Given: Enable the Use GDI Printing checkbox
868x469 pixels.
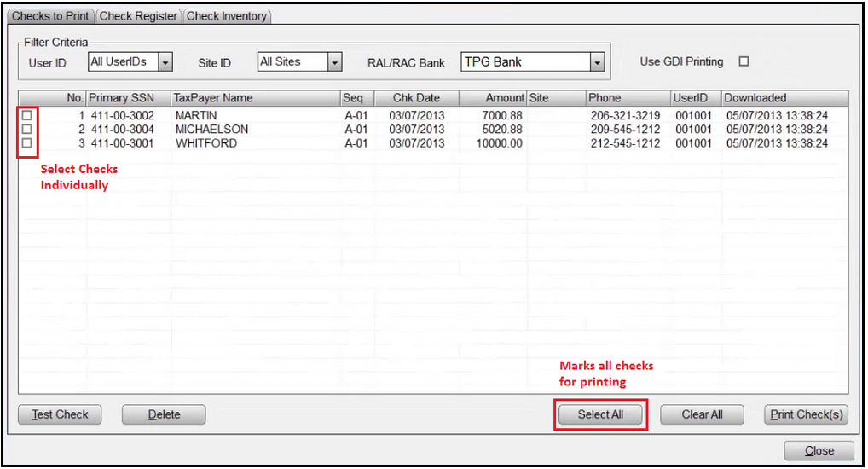Looking at the screenshot, I should click(x=744, y=61).
